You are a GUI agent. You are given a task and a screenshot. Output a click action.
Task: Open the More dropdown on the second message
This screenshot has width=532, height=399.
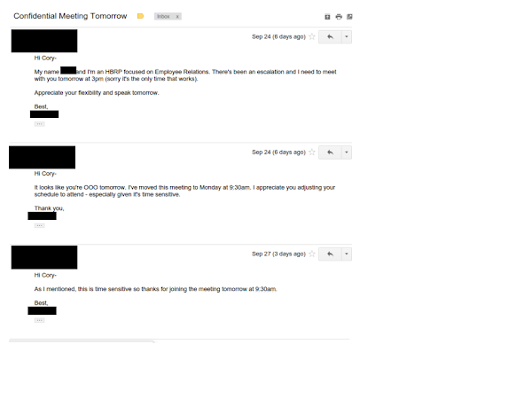[347, 153]
